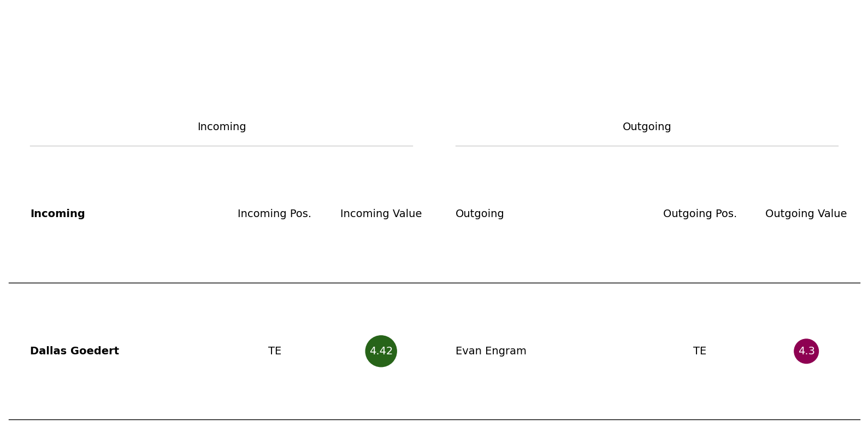Sort by Incoming Pos. column header
Screen dimensions: 868x432
(x=274, y=214)
